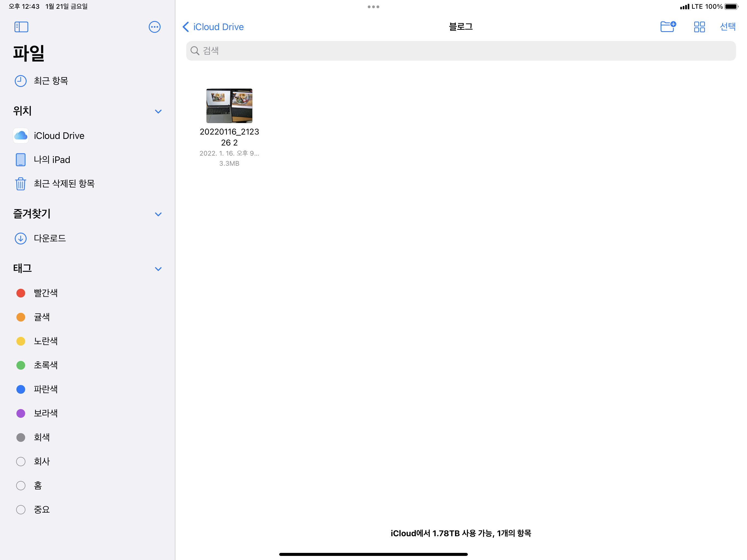Open the sidebar more options ellipsis
This screenshot has width=747, height=560.
pos(154,27)
